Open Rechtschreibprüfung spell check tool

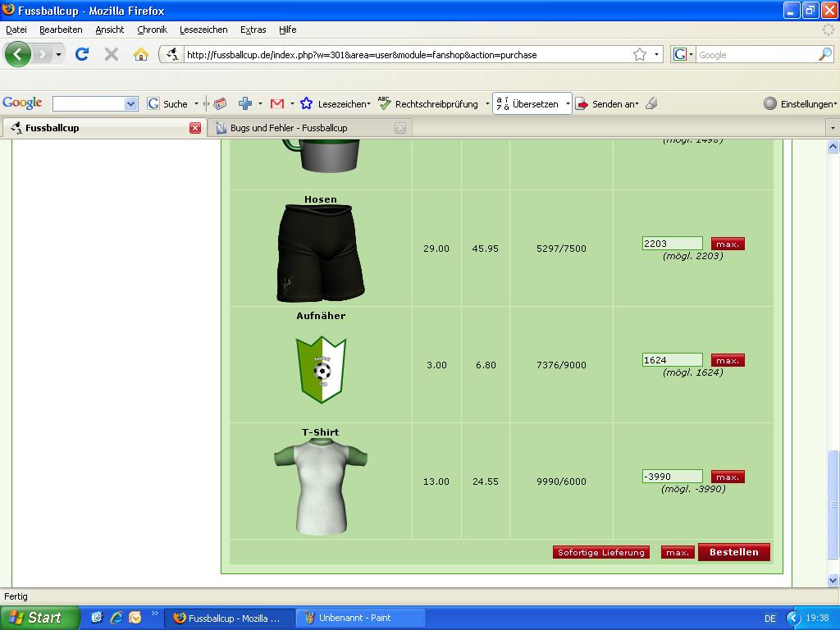(x=428, y=104)
